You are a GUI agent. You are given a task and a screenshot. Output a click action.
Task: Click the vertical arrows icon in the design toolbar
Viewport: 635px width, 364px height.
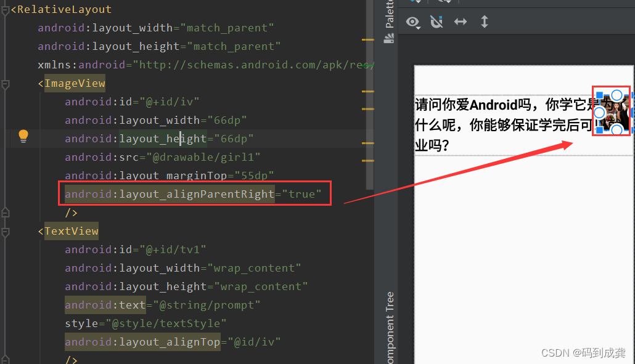tap(485, 21)
